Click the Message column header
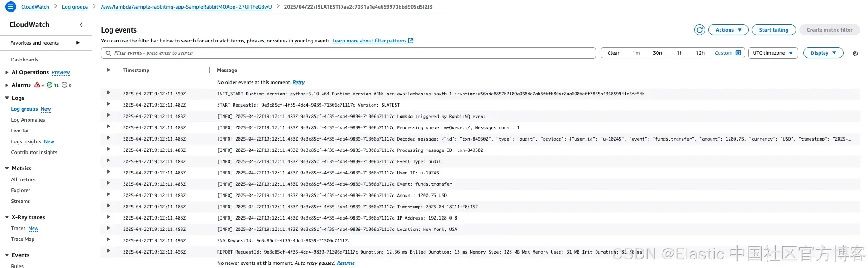868x268 pixels. tap(227, 70)
